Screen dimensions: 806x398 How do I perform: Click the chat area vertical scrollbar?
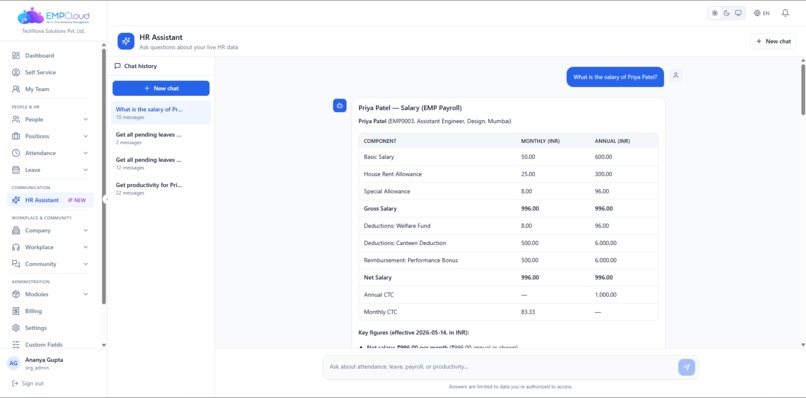[803, 89]
